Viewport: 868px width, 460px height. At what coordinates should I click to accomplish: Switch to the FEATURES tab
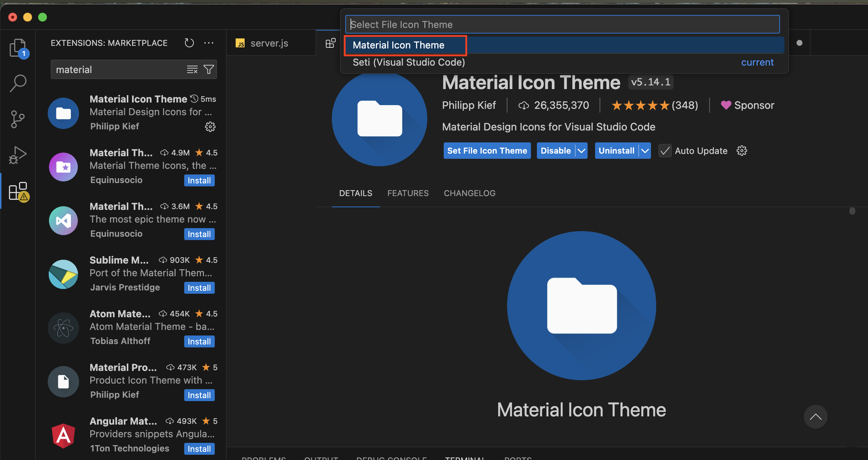pos(408,193)
